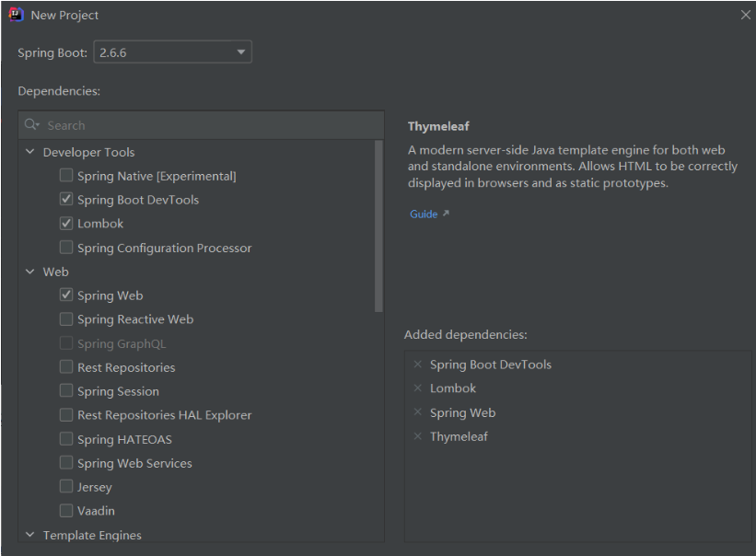Enable the Spring Native [Experimental] checkbox
Viewport: 756px width, 556px height.
[x=66, y=176]
